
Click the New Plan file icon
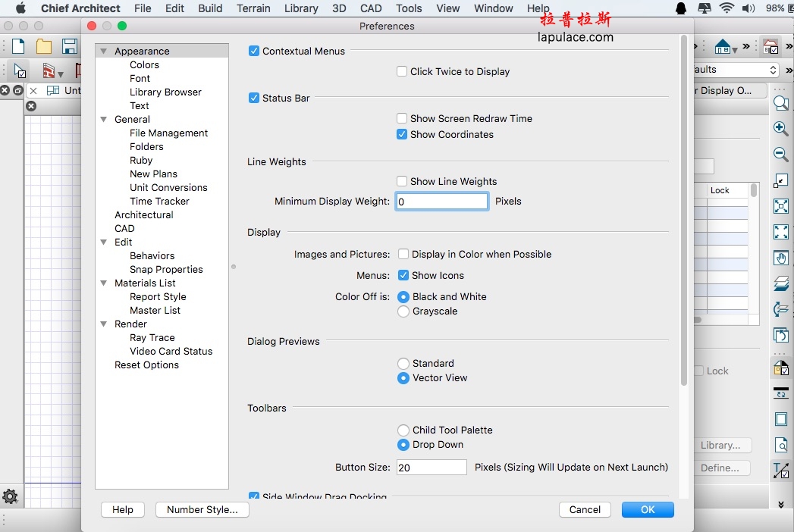[18, 46]
